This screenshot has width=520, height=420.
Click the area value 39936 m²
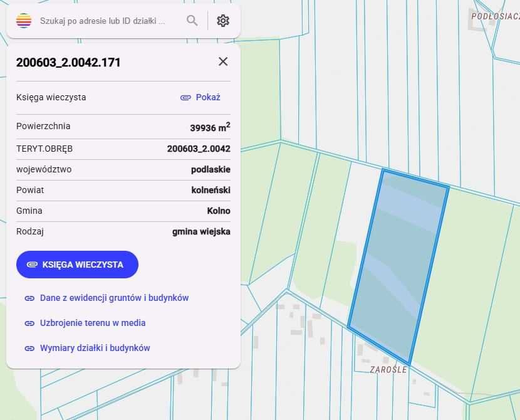pyautogui.click(x=211, y=127)
